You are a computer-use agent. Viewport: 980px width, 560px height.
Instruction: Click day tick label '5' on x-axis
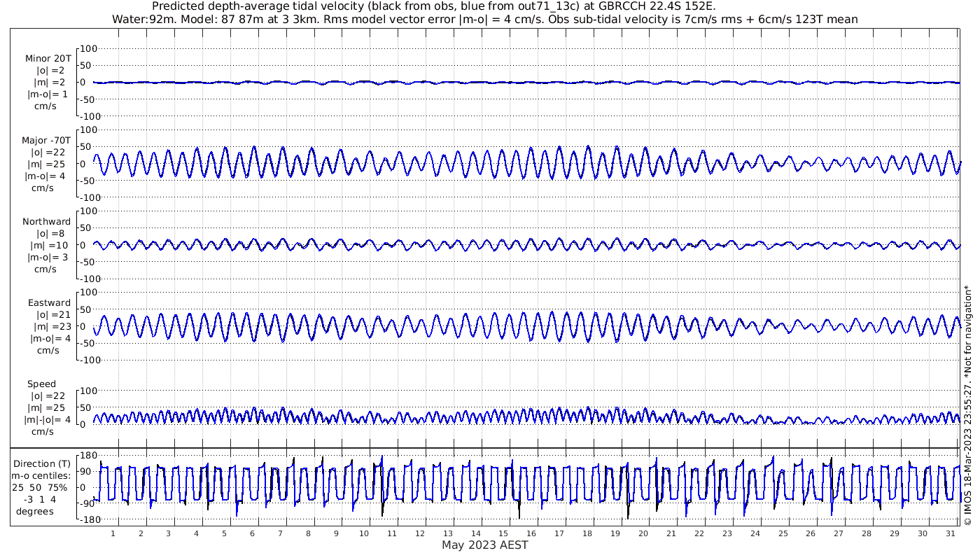point(224,533)
